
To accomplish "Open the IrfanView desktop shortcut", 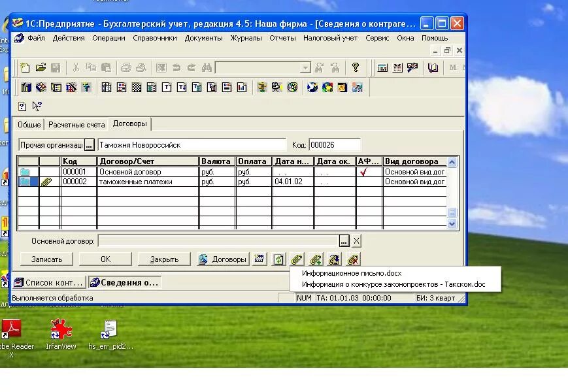I will tap(61, 334).
